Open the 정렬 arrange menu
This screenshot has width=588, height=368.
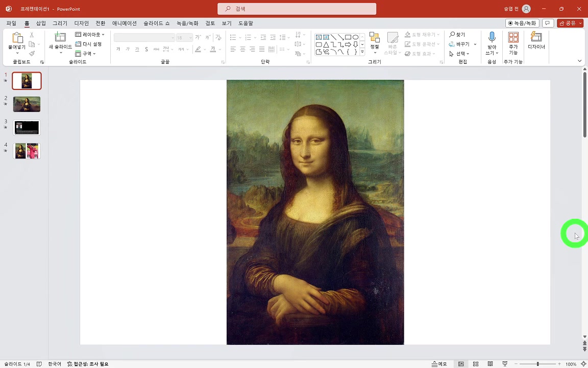click(374, 43)
